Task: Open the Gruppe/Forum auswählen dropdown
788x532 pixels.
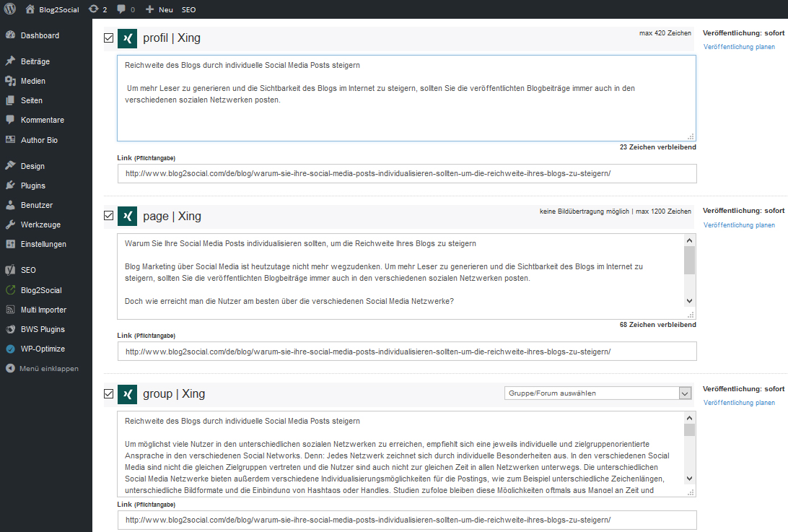Action: [598, 393]
